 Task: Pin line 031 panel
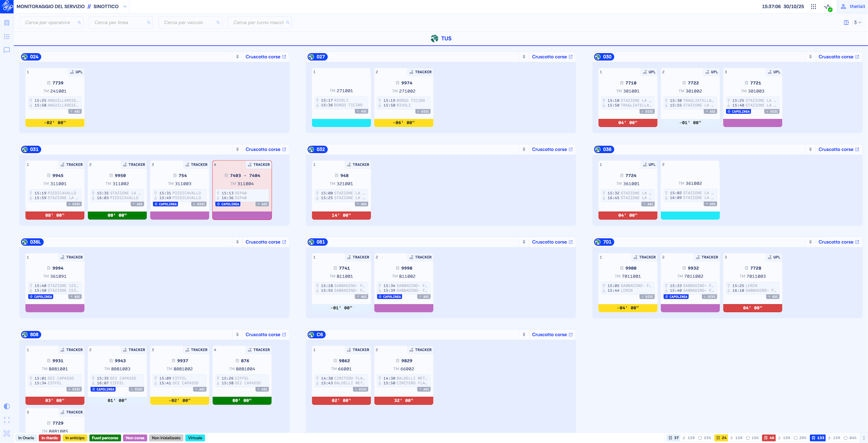[237, 149]
